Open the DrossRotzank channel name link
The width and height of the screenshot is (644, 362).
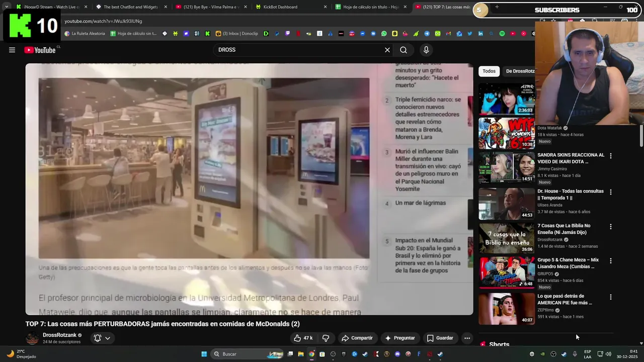[59, 335]
